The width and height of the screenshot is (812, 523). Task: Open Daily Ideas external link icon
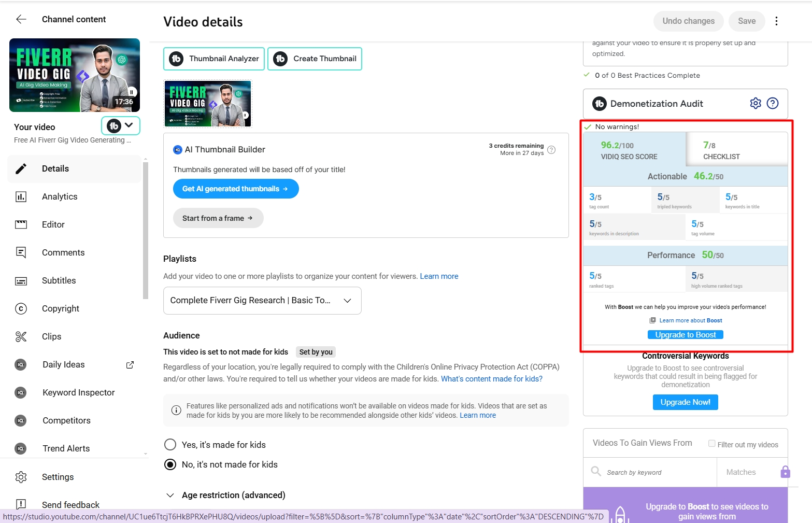[x=130, y=365]
